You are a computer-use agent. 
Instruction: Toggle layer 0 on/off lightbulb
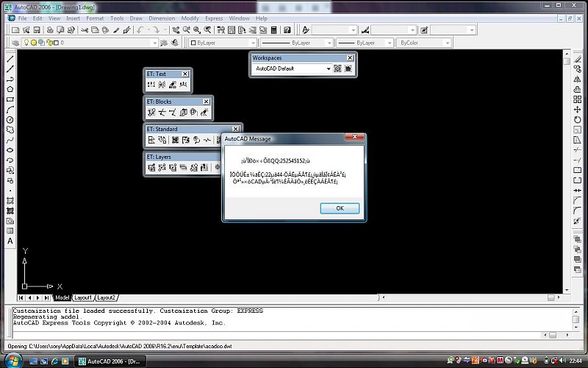point(26,43)
